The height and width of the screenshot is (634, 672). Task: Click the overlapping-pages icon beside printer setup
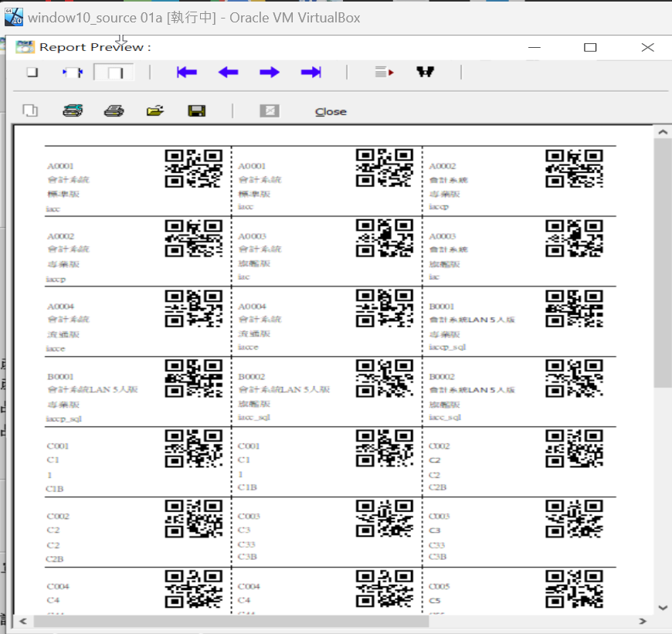coord(30,111)
